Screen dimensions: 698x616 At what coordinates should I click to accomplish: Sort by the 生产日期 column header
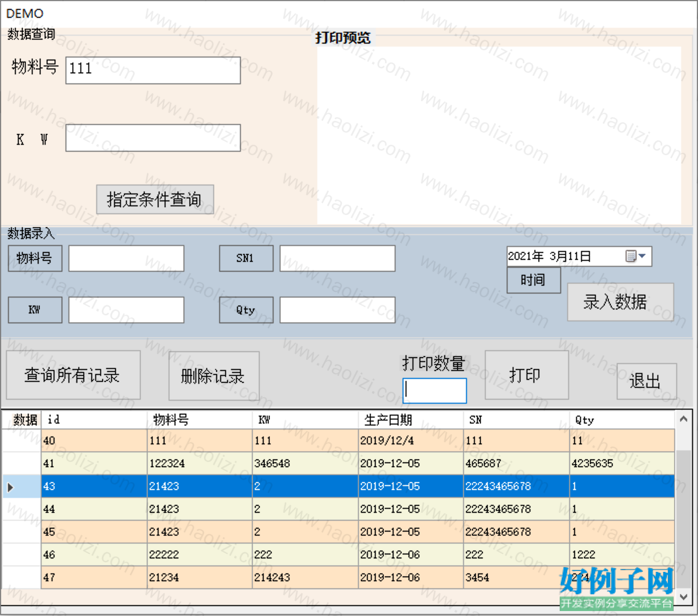[x=410, y=420]
